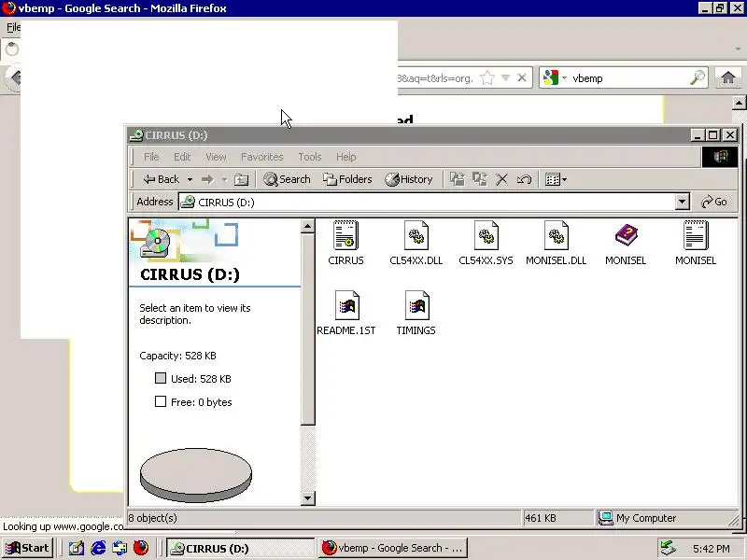747x560 pixels.
Task: Launch Internet Explorer from quick launch
Action: tap(98, 548)
